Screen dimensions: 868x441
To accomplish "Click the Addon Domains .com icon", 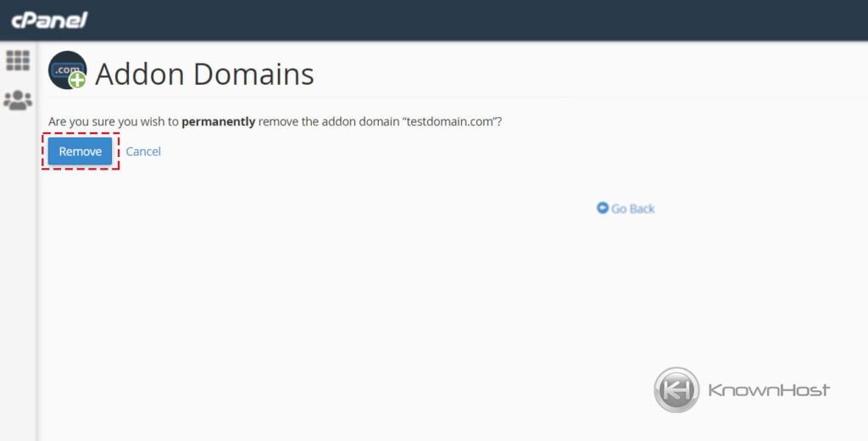I will point(67,70).
